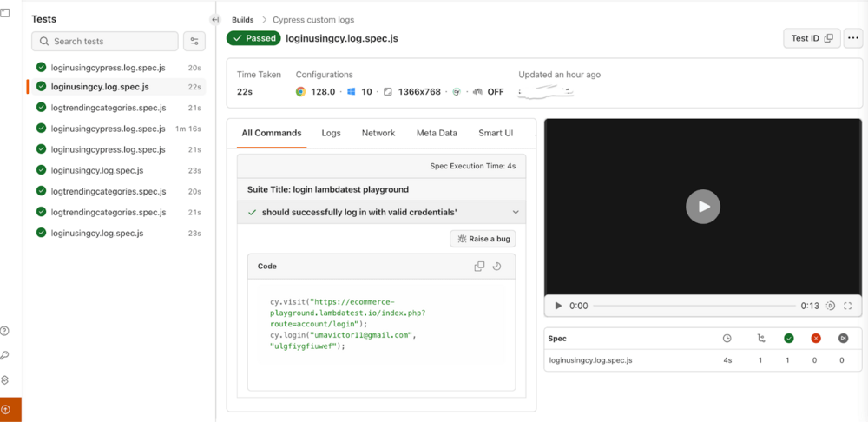Expand the 'should successfully log in' test step
The width and height of the screenshot is (868, 422).
click(516, 212)
